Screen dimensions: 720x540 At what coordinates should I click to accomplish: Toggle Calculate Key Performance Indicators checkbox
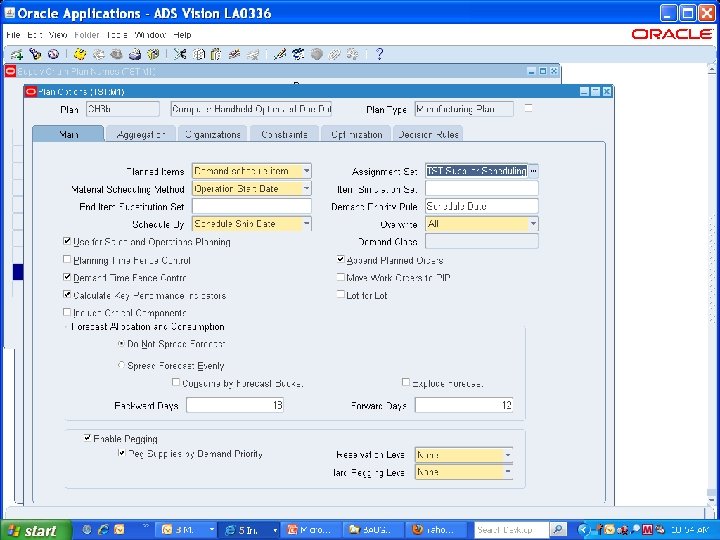(67, 294)
